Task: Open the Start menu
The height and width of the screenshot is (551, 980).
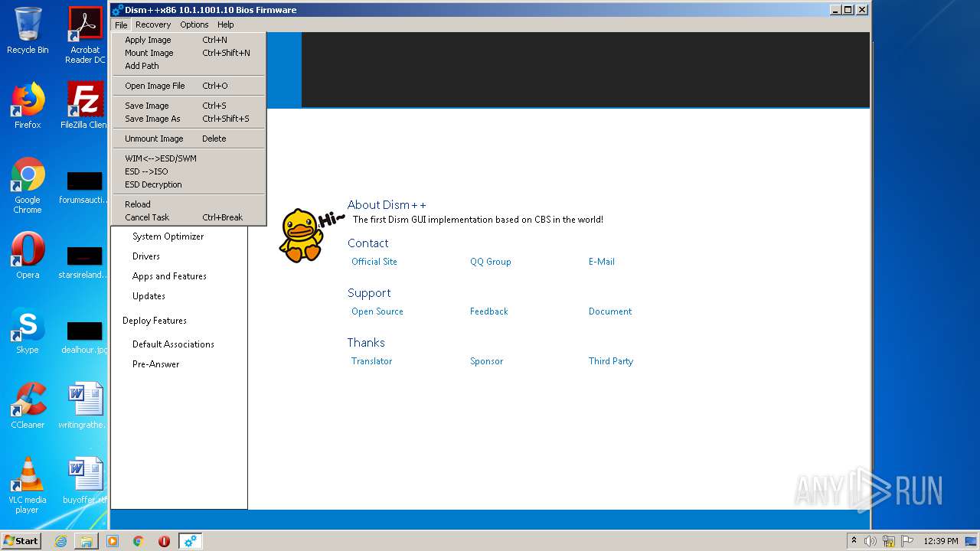Action: [21, 540]
